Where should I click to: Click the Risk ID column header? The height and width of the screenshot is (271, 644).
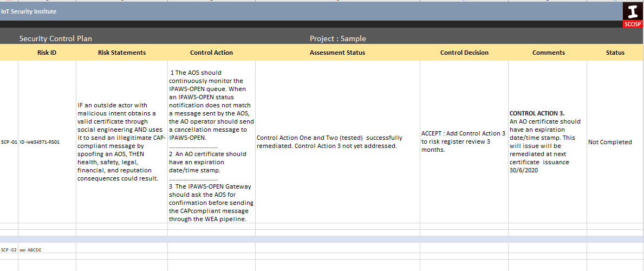47,53
